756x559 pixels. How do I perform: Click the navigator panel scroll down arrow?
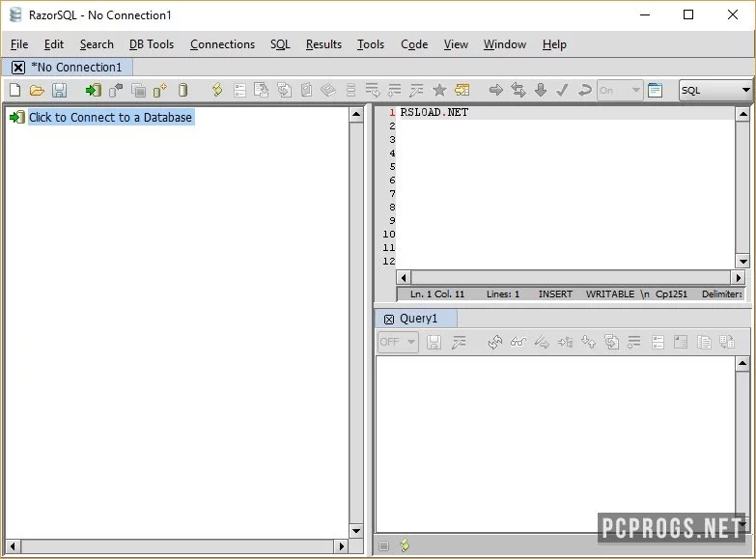[x=356, y=531]
